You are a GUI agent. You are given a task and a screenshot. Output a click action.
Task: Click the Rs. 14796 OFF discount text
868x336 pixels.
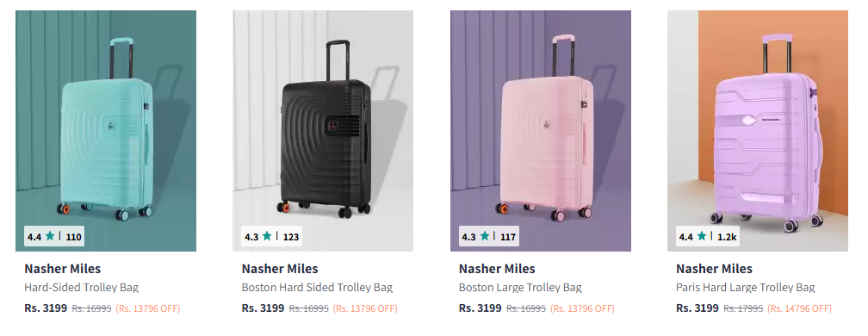click(x=799, y=308)
